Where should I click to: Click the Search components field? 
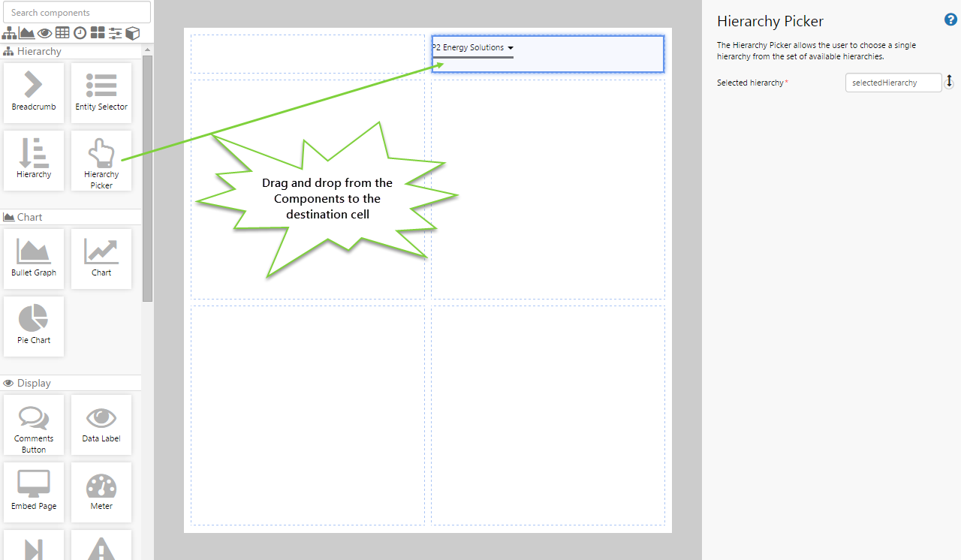click(77, 13)
